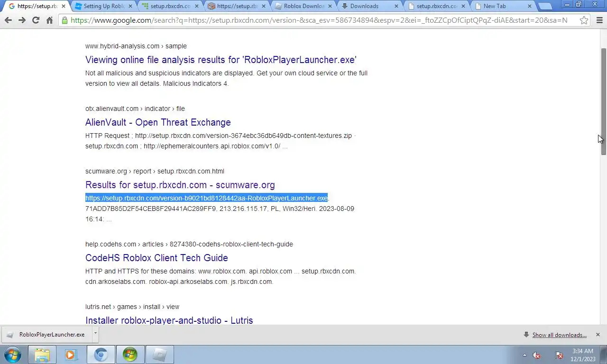Click the muted volume tray icon

point(537,355)
